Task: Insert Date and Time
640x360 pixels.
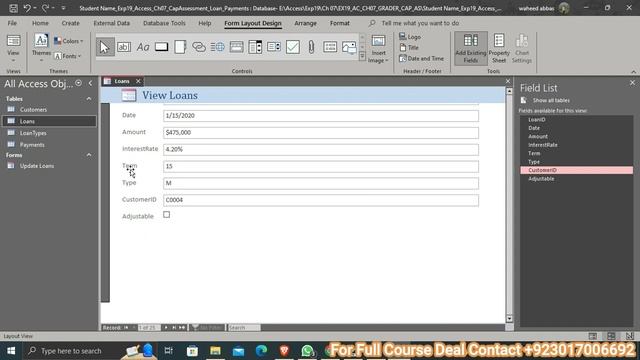Action: coord(421,58)
